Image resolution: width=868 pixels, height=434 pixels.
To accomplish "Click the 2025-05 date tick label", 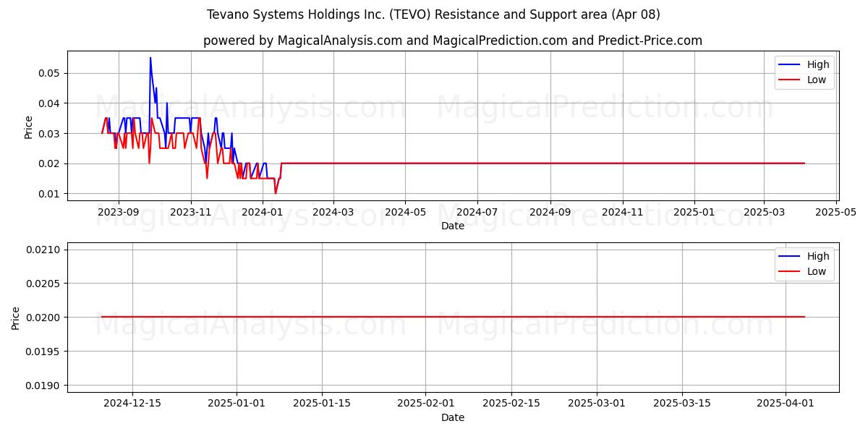I will [837, 212].
